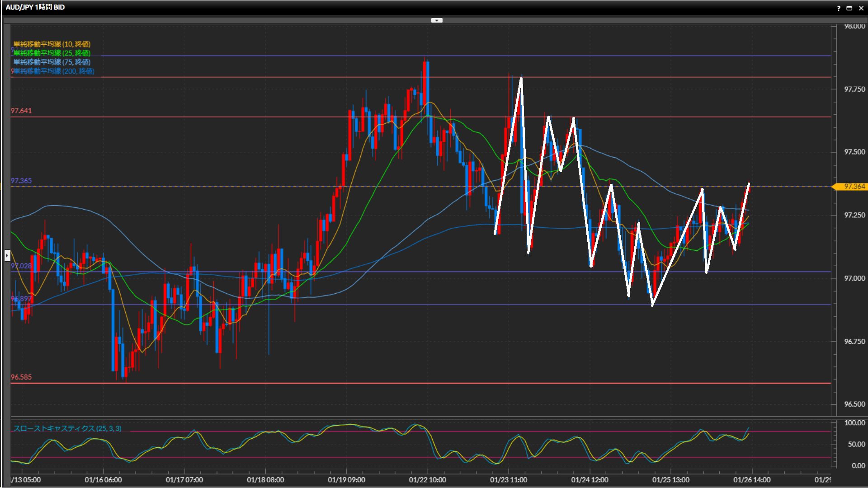Expand the left side panel arrow
Viewport: 868px width, 488px height.
(7, 256)
